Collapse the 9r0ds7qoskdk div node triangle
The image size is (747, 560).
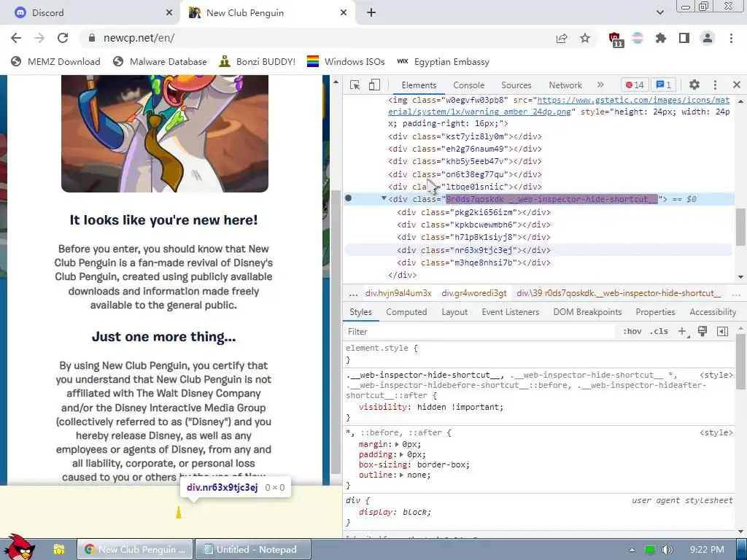pyautogui.click(x=384, y=198)
